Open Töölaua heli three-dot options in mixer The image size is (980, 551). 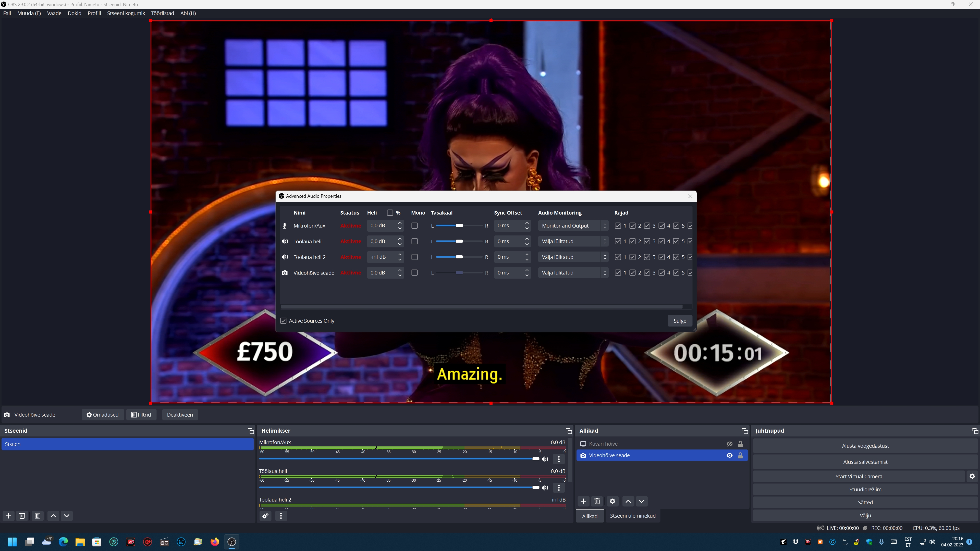click(x=559, y=487)
